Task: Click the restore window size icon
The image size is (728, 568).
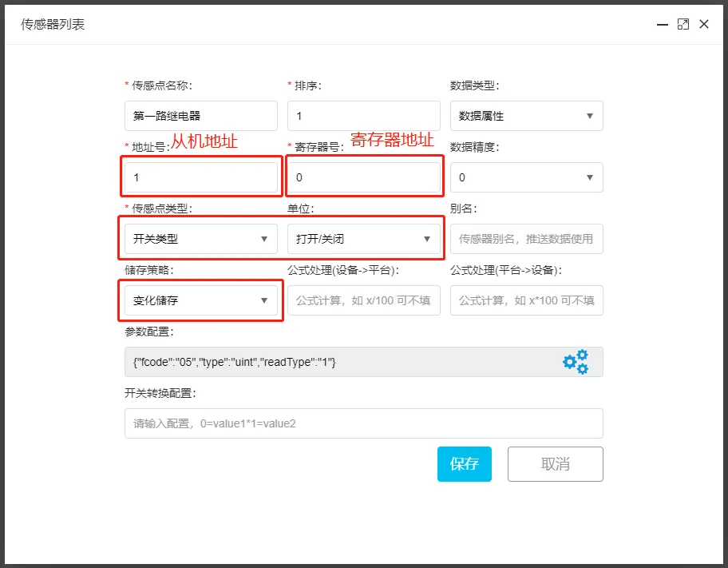Action: pyautogui.click(x=682, y=24)
